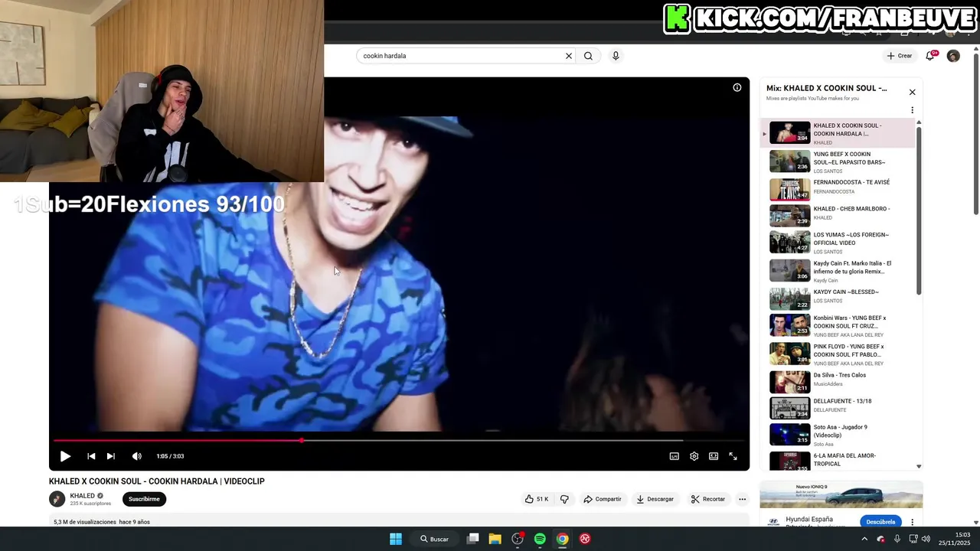Open OBS icon on taskbar
Image resolution: width=980 pixels, height=551 pixels.
point(518,539)
